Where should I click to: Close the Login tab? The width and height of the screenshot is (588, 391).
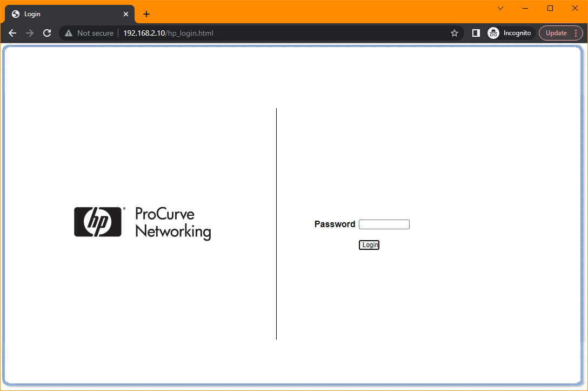[x=126, y=14]
